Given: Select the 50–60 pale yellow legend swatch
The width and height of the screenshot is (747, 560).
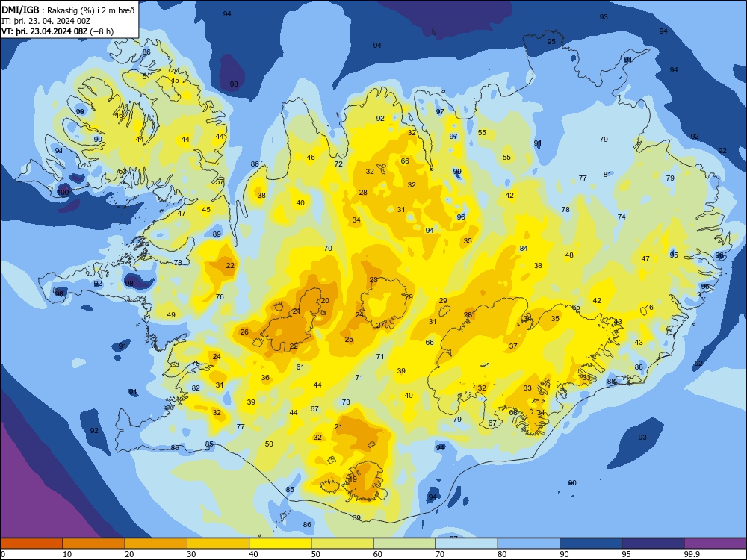Looking at the screenshot, I should (342, 544).
